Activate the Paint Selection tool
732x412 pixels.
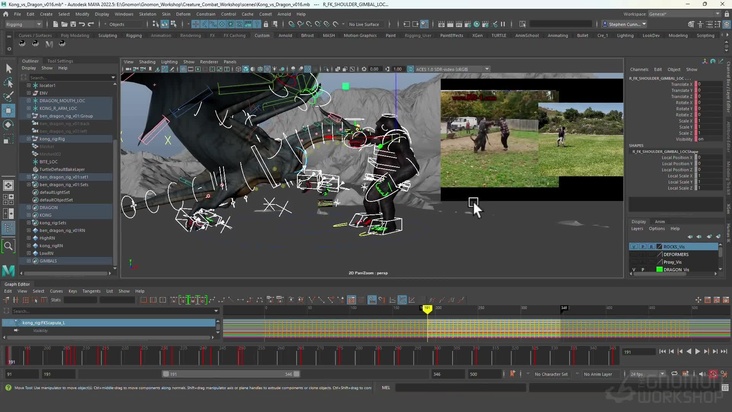9,96
